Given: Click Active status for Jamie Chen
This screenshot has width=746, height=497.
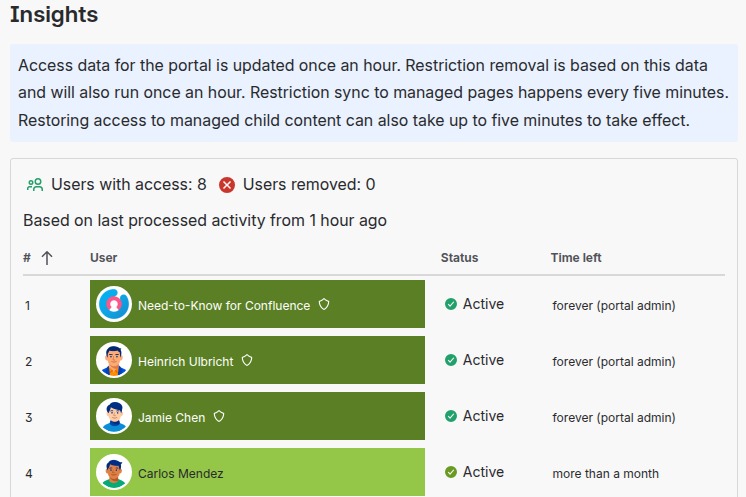Looking at the screenshot, I should (x=483, y=416).
